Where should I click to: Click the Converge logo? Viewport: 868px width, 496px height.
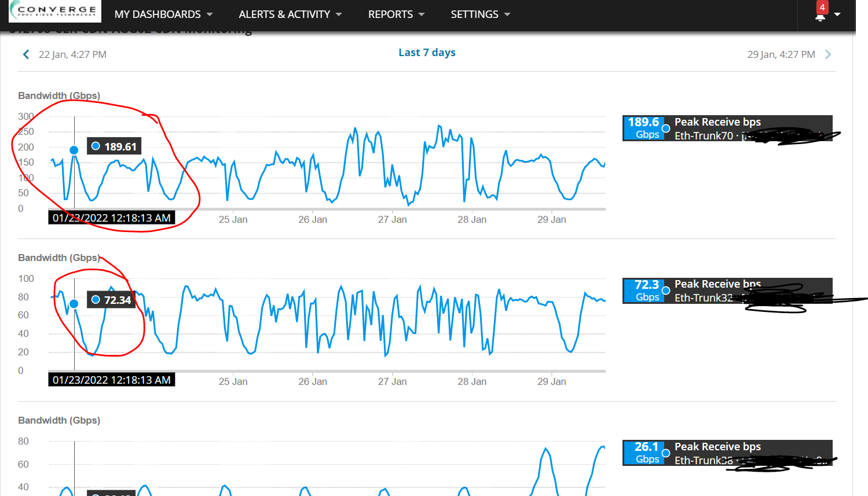tap(55, 11)
